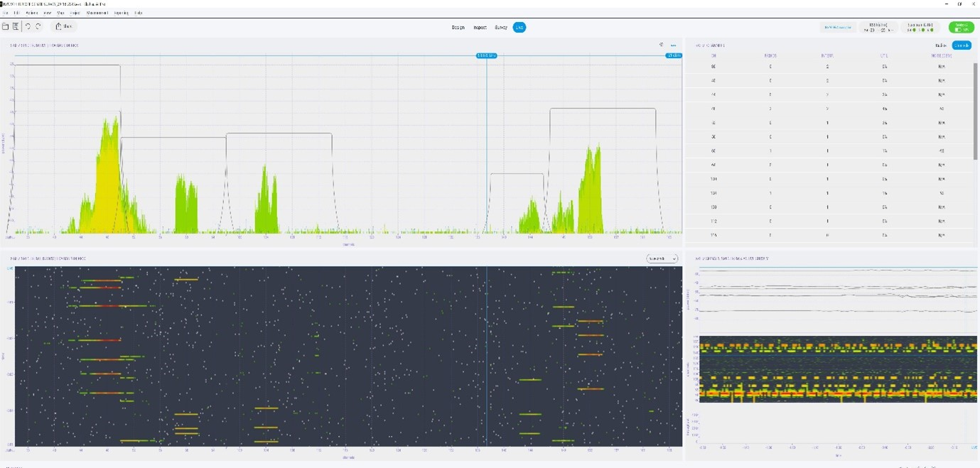
Task: Switch to Live mode
Action: click(x=519, y=27)
